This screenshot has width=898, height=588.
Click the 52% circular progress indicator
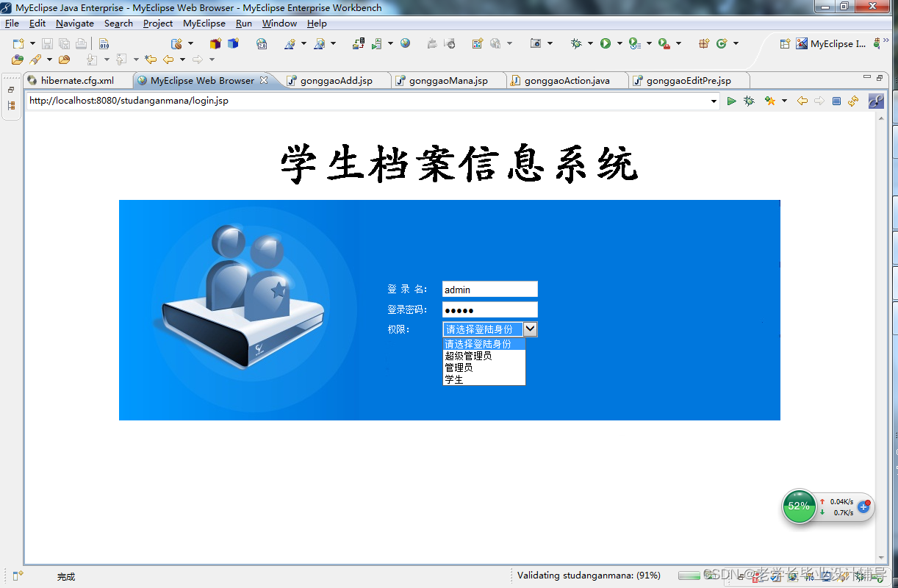click(x=799, y=507)
